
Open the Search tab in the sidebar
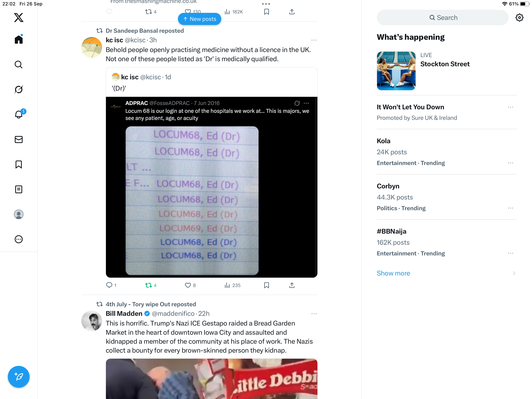(18, 64)
